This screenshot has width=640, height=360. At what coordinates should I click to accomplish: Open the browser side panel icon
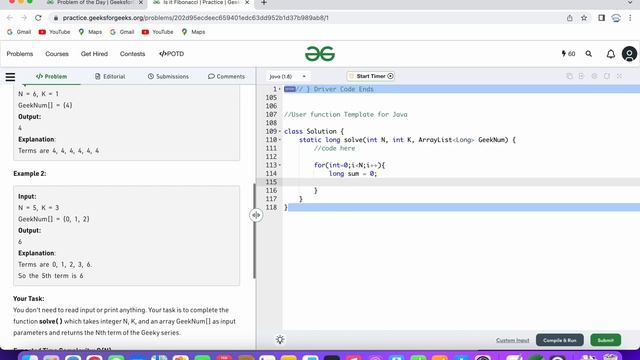tap(601, 18)
